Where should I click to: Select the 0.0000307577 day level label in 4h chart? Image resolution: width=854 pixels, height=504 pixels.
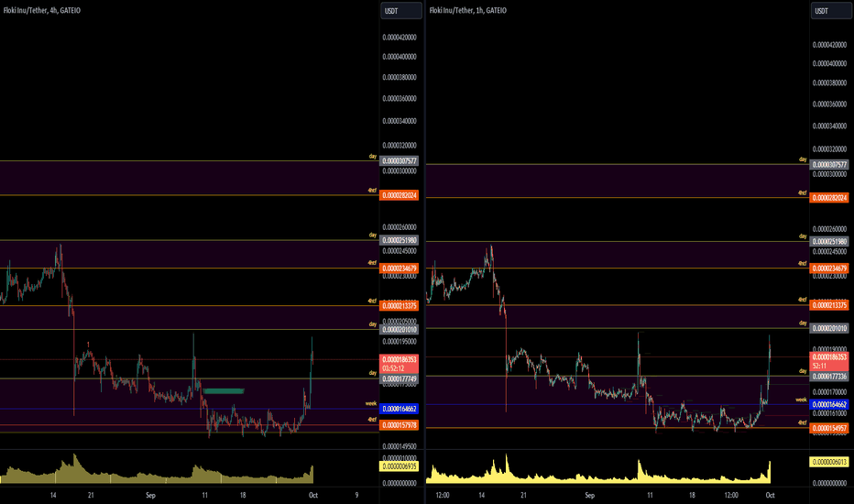pyautogui.click(x=400, y=160)
